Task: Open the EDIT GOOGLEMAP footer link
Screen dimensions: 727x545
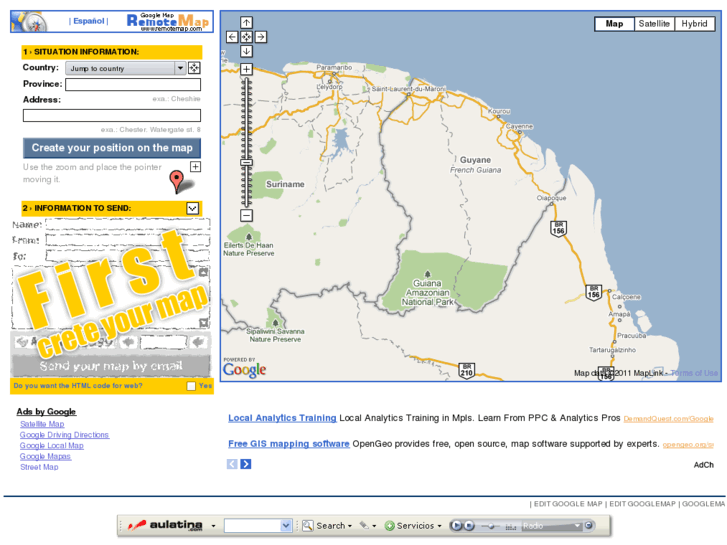Action: coord(642,504)
